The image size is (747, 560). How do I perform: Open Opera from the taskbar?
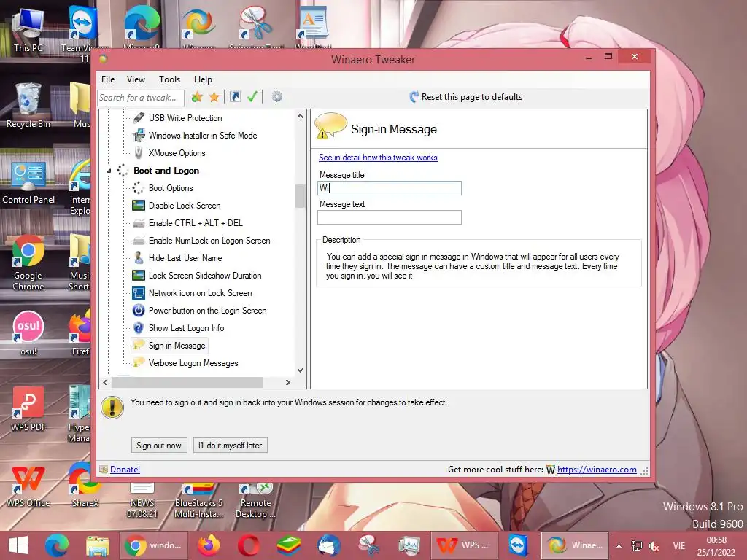pos(249,545)
